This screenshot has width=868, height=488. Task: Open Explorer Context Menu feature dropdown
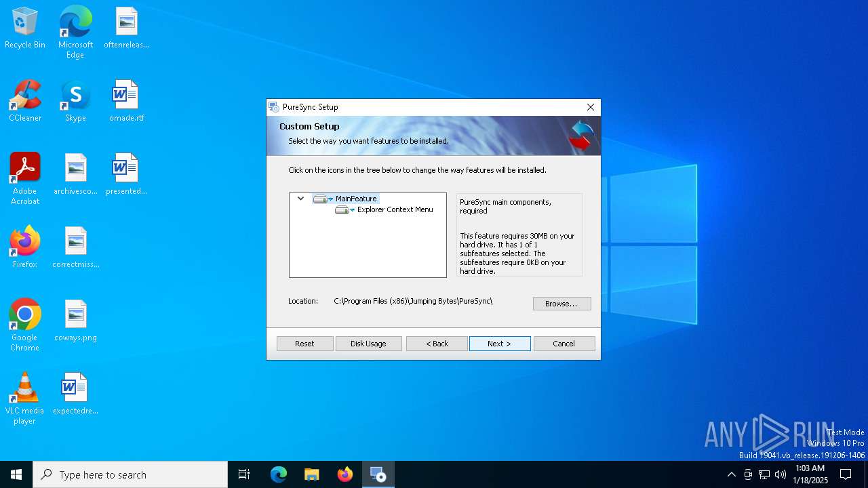[x=344, y=210]
